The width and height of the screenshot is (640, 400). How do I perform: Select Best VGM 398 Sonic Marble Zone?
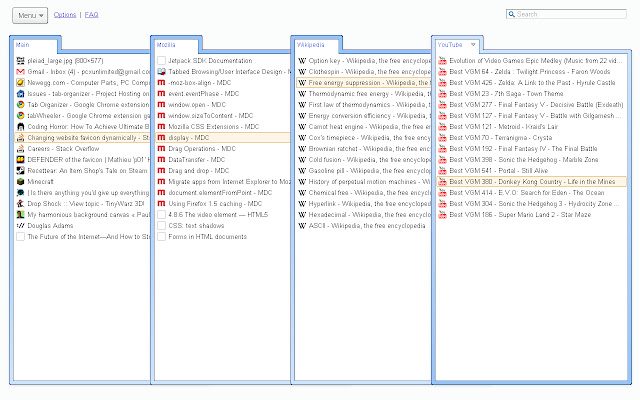click(x=531, y=160)
